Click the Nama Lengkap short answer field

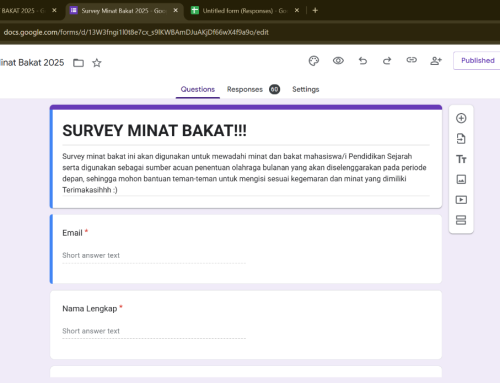coord(154,331)
